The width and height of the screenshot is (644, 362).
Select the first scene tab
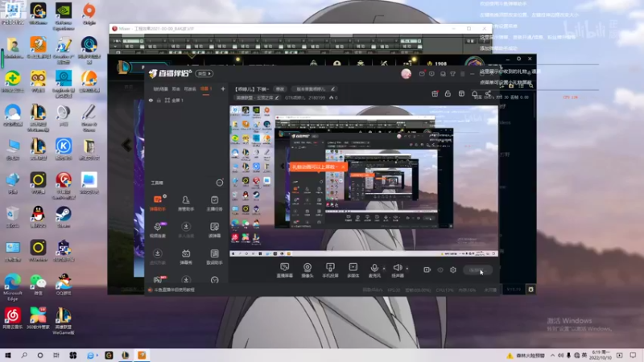160,89
